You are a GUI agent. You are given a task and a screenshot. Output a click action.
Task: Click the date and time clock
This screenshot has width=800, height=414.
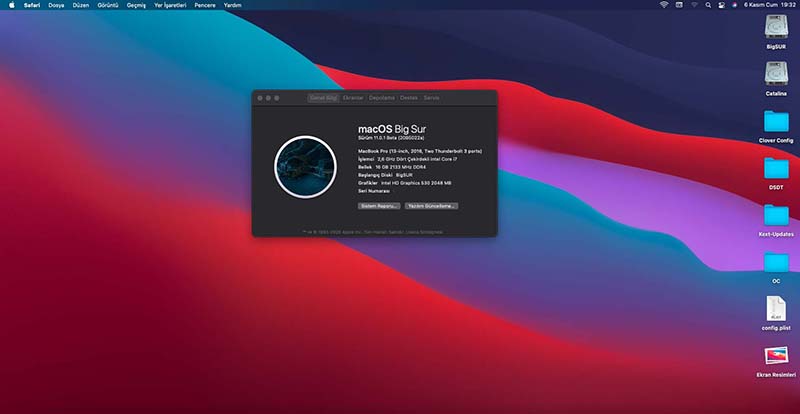[x=768, y=5]
